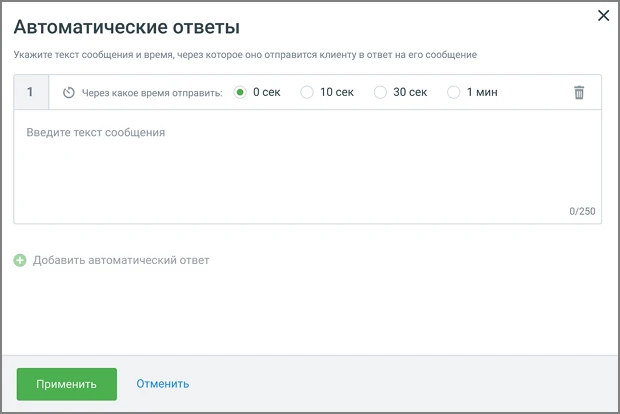Delete auto-reply number 1 with trash icon
This screenshot has width=620, height=414.
[579, 93]
